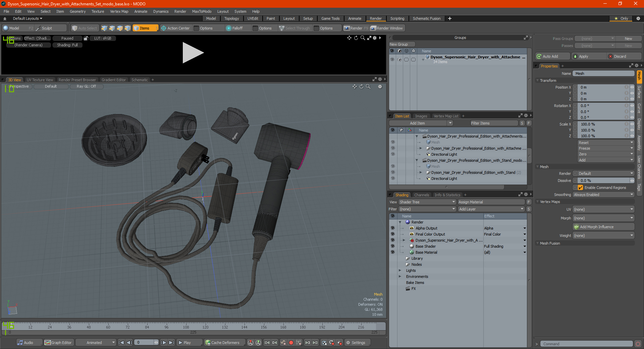
Task: Toggle Enable Command Regions checkbox
Action: (581, 188)
